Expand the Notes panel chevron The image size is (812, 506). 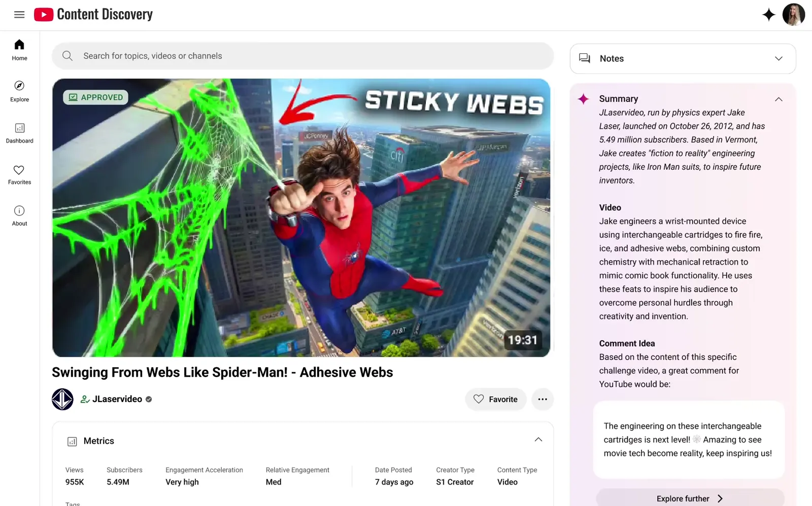[x=779, y=58]
